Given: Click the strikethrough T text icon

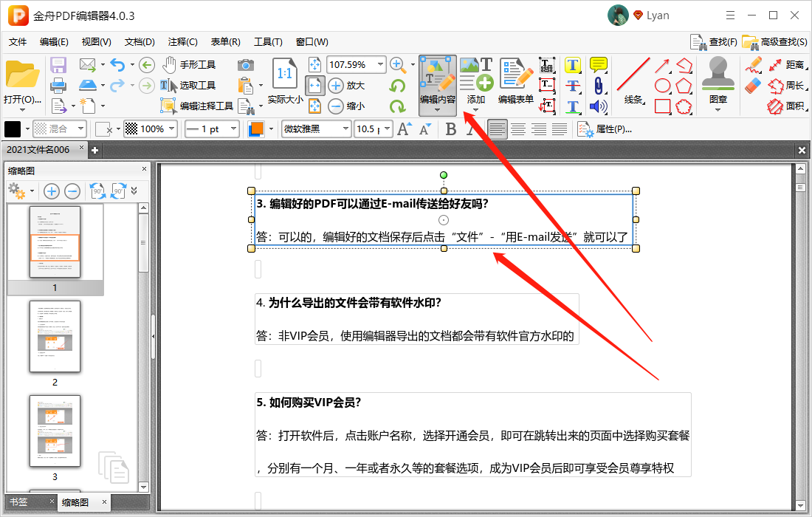Looking at the screenshot, I should tap(572, 86).
